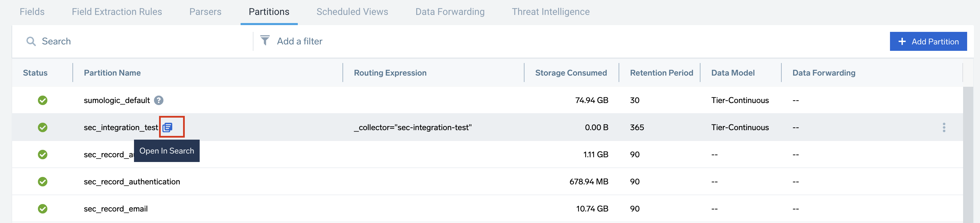
Task: Click the green status icon for sec_record_authentication
Action: click(x=43, y=182)
